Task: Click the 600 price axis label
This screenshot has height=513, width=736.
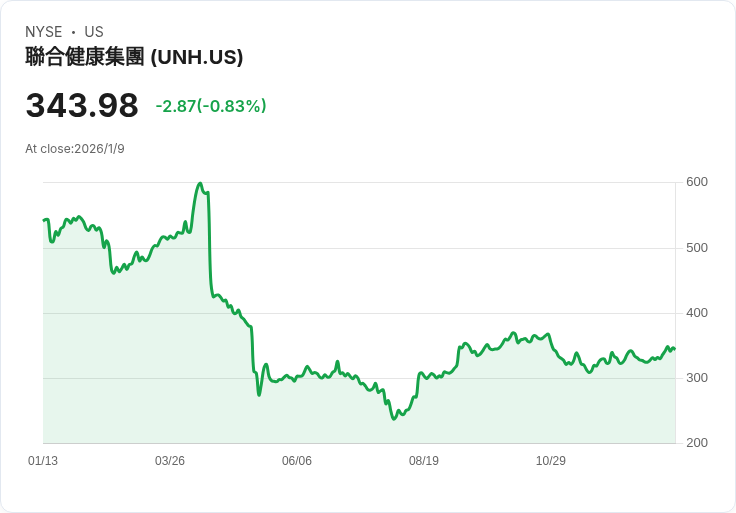Action: click(697, 182)
